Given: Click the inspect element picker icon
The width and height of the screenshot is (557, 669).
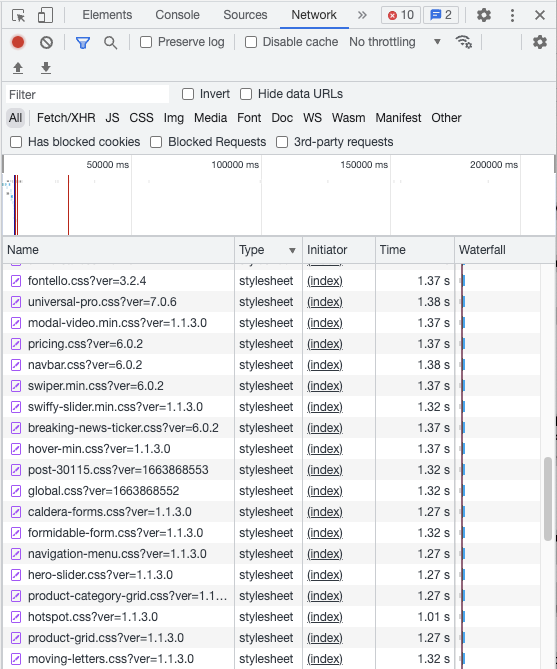Looking at the screenshot, I should 18,15.
